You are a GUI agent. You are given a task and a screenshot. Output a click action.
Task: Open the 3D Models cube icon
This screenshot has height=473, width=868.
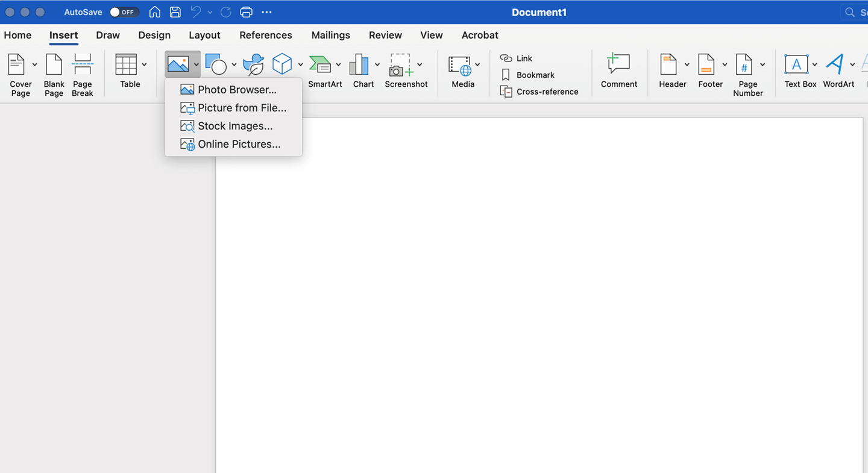[281, 64]
